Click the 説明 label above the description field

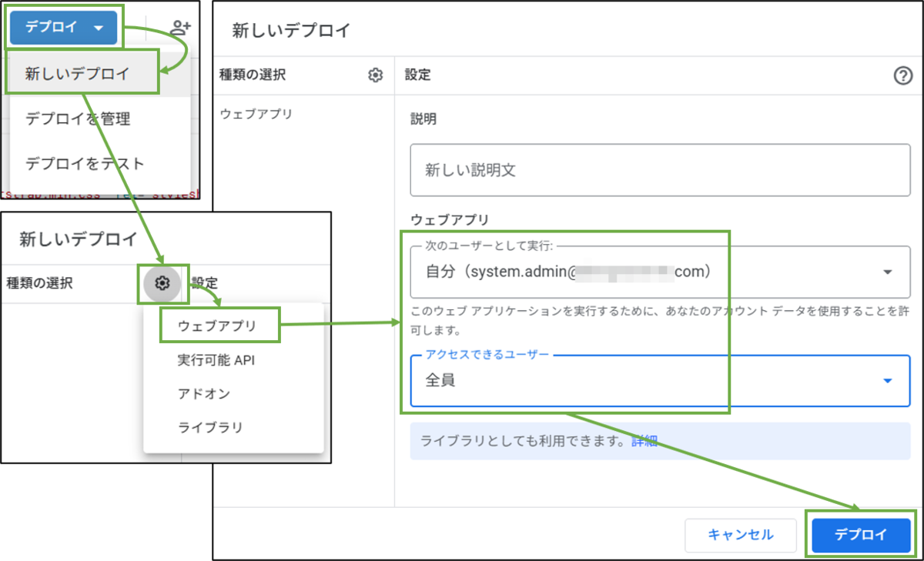pos(423,119)
